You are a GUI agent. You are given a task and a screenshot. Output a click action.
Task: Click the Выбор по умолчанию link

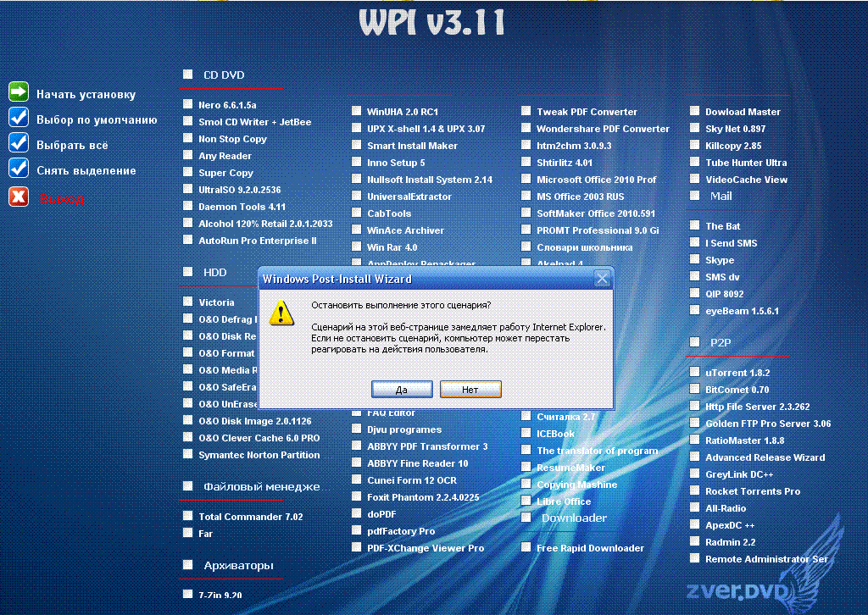(x=97, y=120)
